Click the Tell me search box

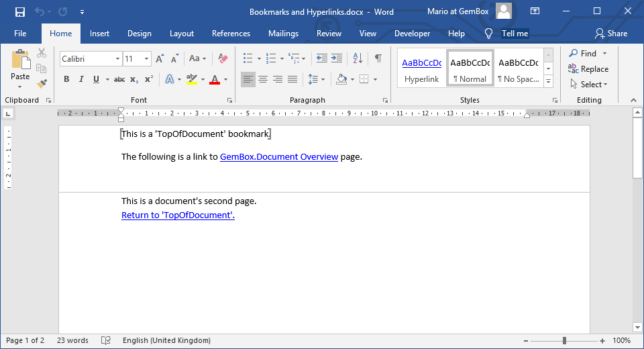point(515,34)
